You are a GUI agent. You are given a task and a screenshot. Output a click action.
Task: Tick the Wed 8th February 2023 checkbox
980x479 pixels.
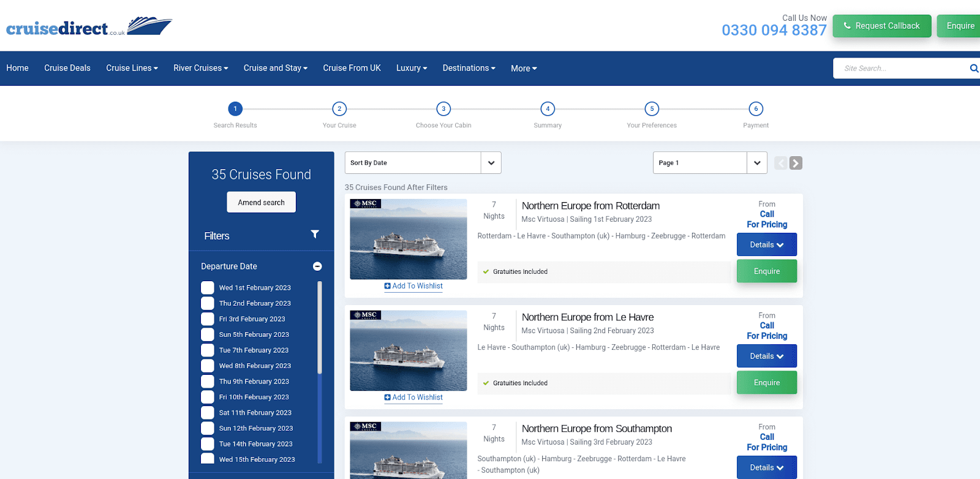pyautogui.click(x=208, y=366)
